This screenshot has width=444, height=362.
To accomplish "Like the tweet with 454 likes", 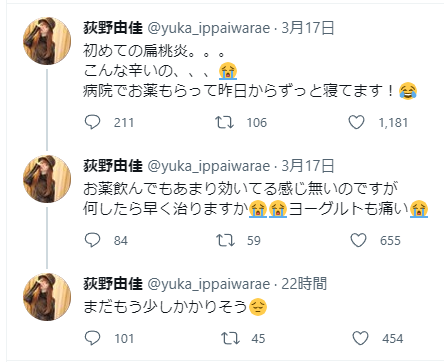I will [360, 338].
